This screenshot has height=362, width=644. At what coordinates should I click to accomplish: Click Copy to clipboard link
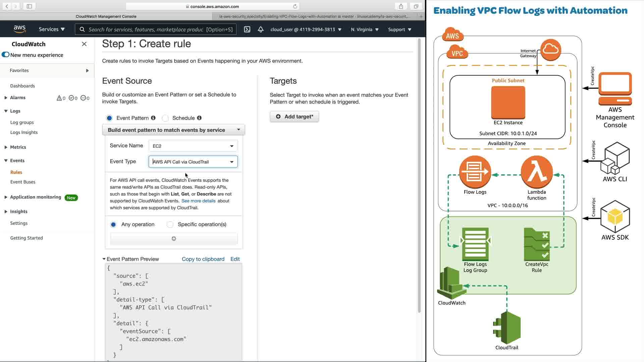click(x=203, y=259)
